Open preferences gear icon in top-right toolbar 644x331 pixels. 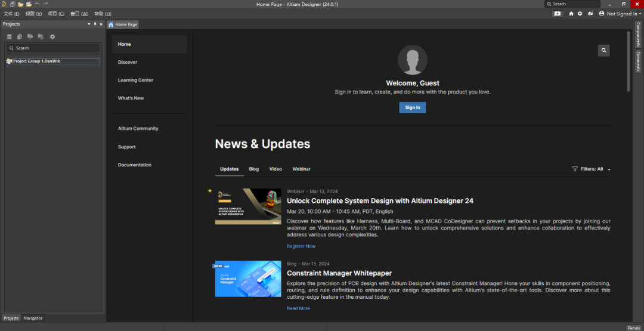[580, 14]
